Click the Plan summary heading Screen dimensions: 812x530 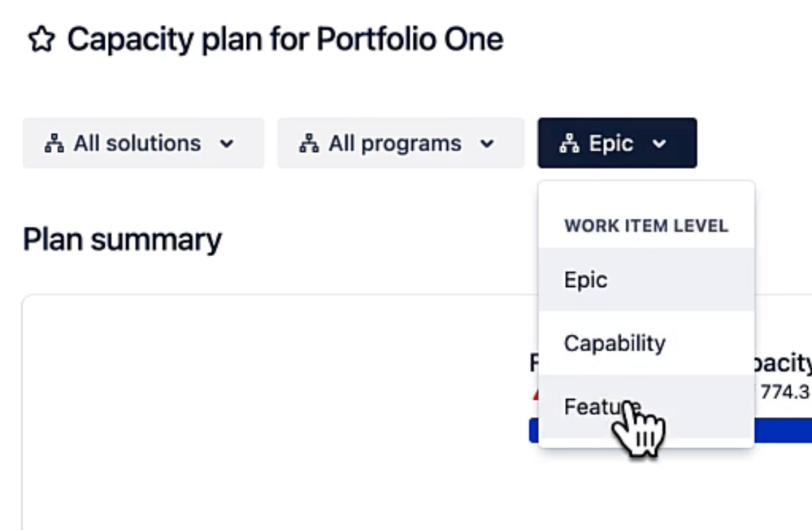click(x=122, y=239)
